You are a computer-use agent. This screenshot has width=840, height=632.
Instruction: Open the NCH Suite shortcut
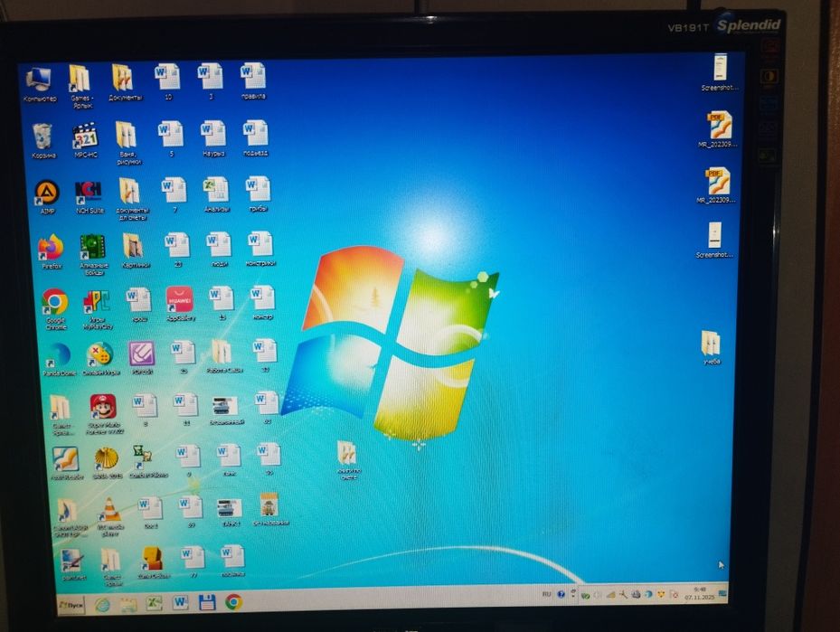coord(89,197)
